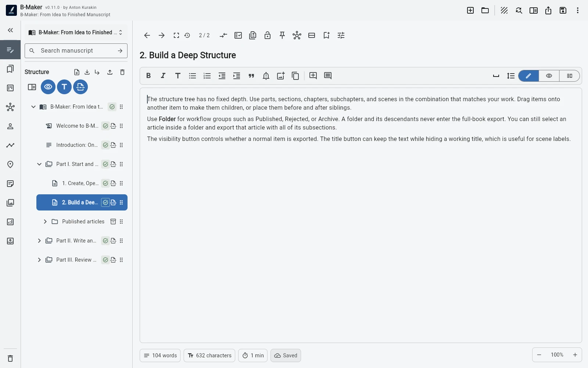The width and height of the screenshot is (588, 368).
Task: Go forward with the right arrow
Action: click(x=162, y=35)
